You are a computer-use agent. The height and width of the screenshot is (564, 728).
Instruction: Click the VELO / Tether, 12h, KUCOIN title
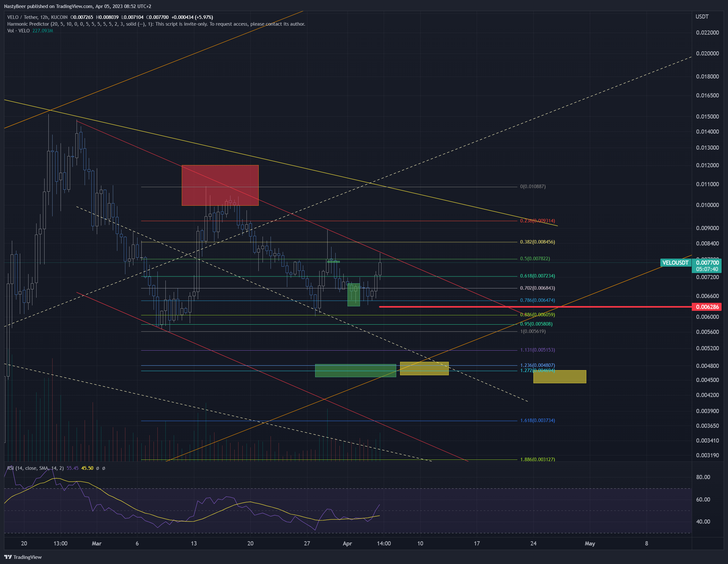[x=37, y=17]
